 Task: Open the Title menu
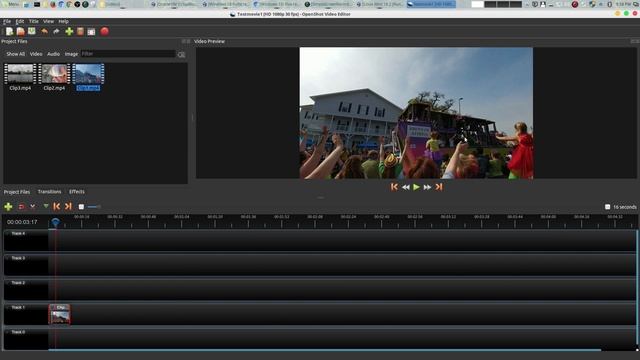coord(33,21)
